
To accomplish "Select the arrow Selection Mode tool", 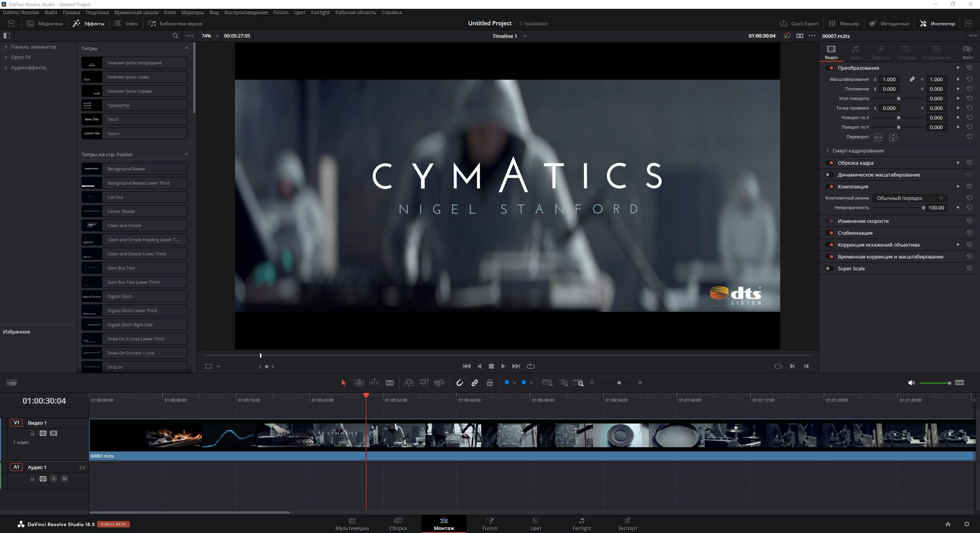I will (x=343, y=383).
